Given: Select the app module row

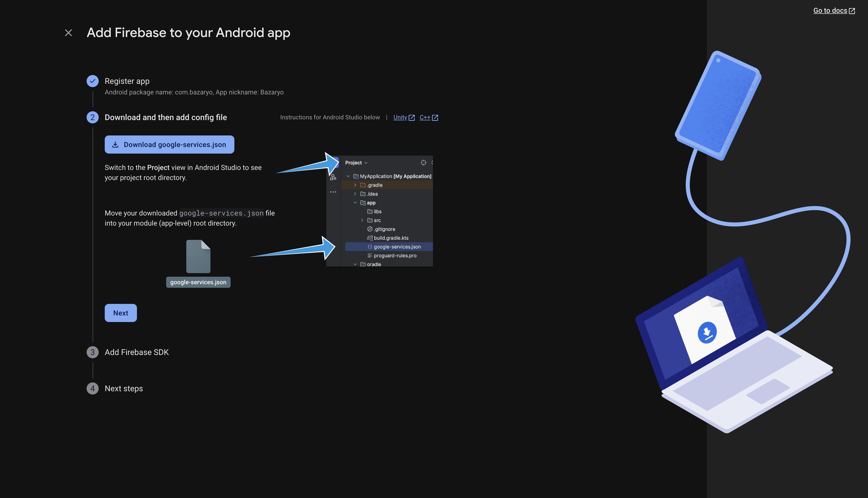Looking at the screenshot, I should 387,203.
